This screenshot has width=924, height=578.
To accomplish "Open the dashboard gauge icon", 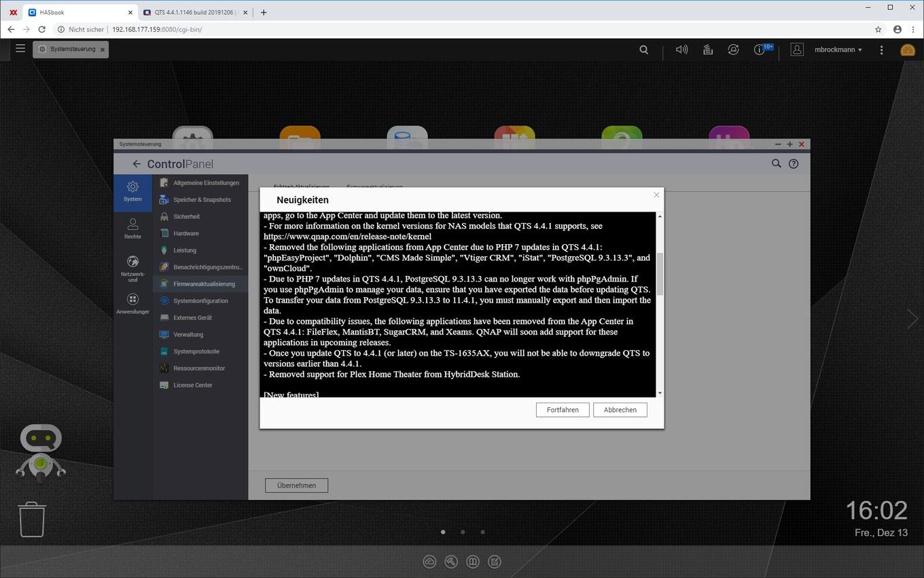I will tap(908, 50).
